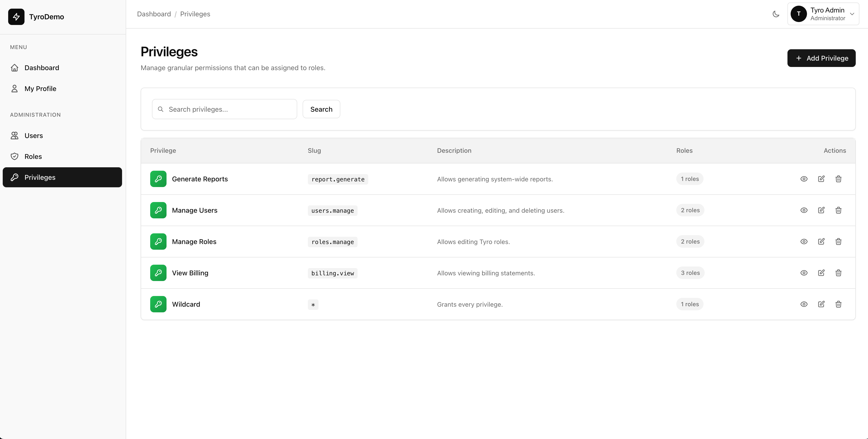Click green key icon for Manage Roles
The image size is (868, 439).
pos(158,242)
